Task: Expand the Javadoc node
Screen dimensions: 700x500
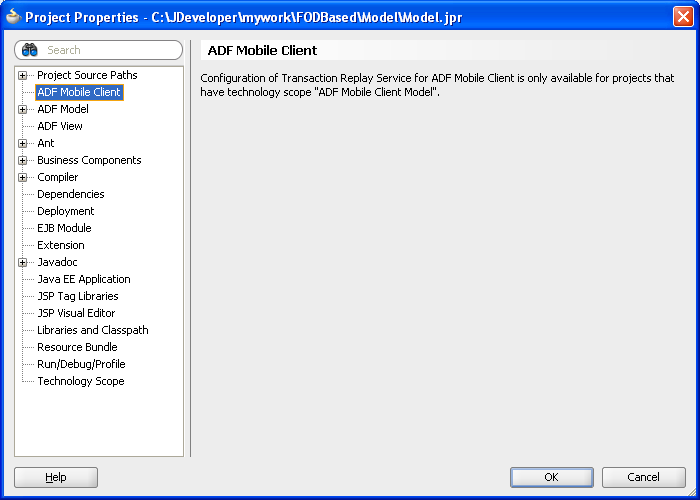Action: click(22, 262)
